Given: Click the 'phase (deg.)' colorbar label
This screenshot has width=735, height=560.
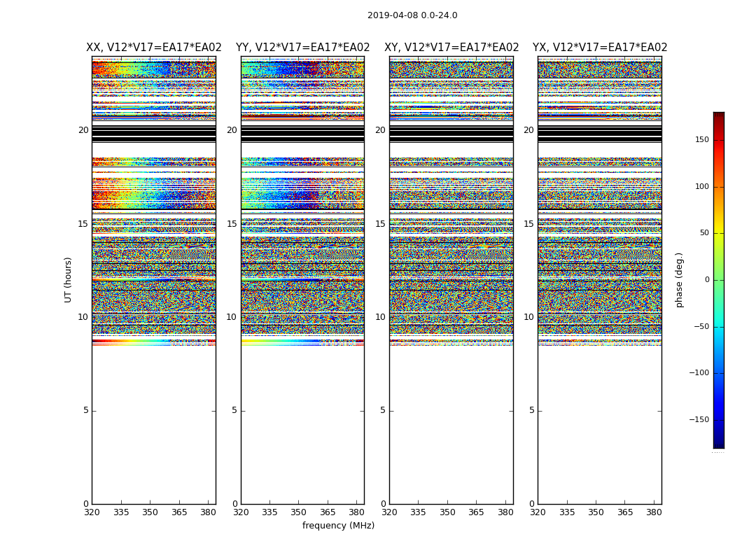Looking at the screenshot, I should pyautogui.click(x=679, y=280).
